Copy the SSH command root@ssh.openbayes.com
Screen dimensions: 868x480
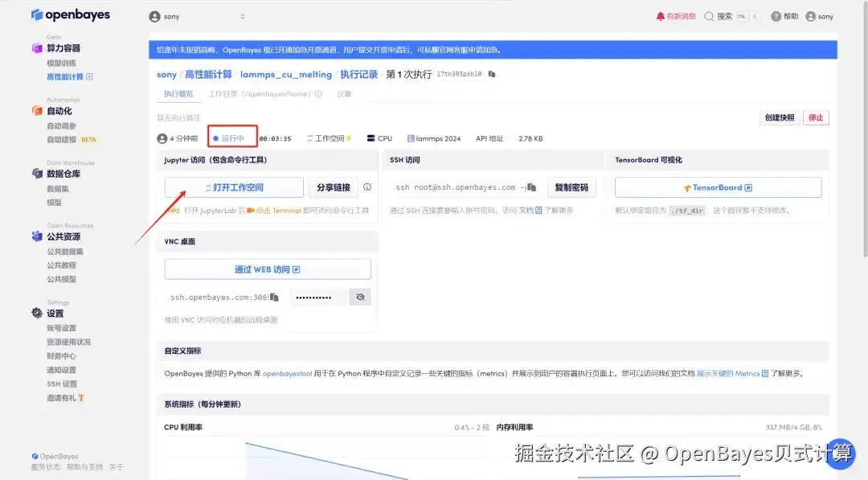(x=531, y=187)
